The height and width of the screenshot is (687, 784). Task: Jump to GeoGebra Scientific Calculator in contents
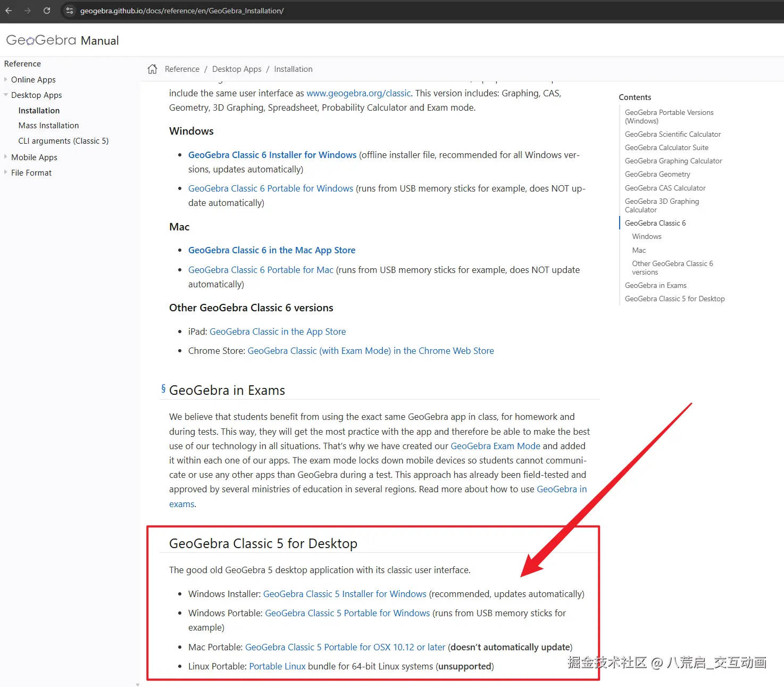click(x=673, y=134)
